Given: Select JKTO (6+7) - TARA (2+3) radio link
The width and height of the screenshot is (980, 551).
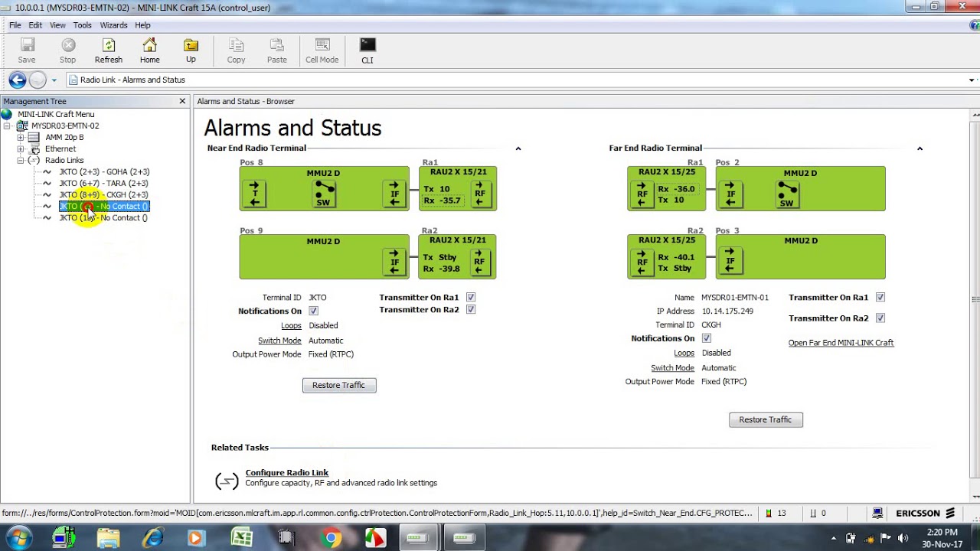Looking at the screenshot, I should [103, 183].
